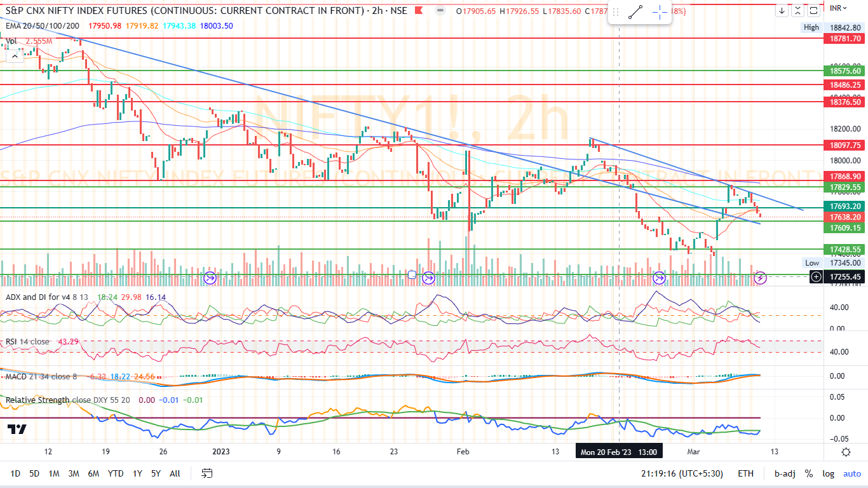This screenshot has height=488, width=868.
Task: Click the 18575.60 green price label
Action: (843, 71)
